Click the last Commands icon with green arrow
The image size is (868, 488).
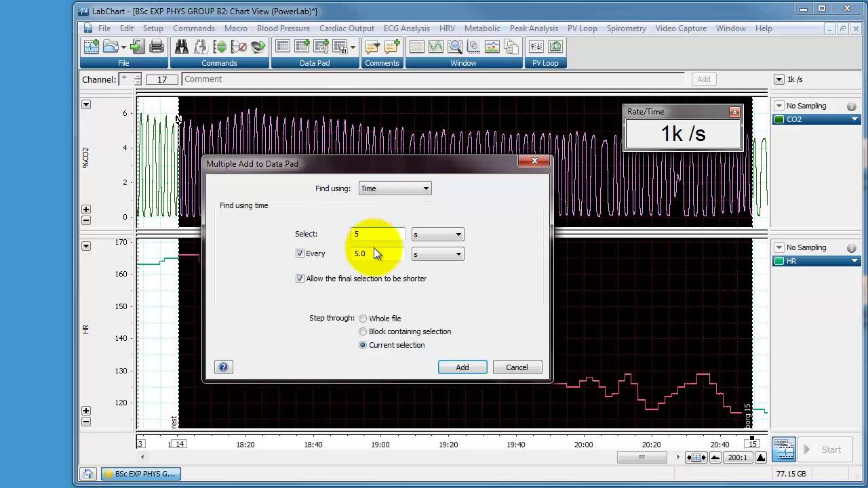[x=258, y=47]
